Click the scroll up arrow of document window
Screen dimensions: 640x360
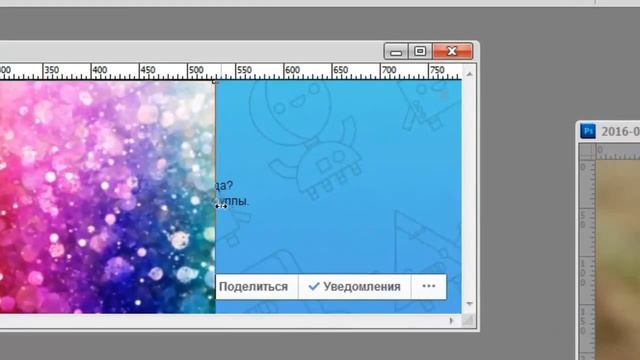coord(469,74)
